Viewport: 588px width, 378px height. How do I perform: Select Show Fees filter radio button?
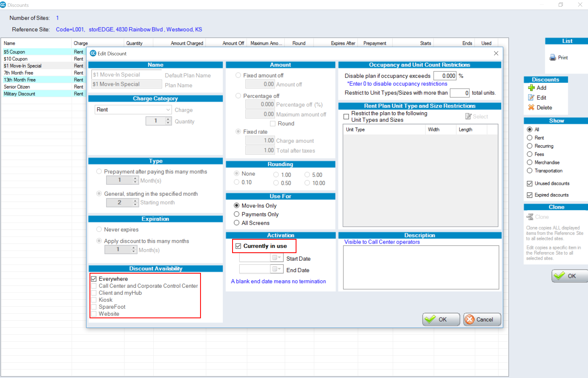[x=530, y=154]
